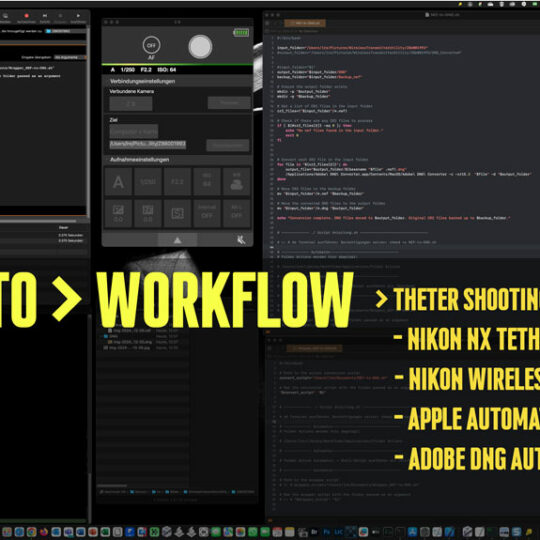
Task: Toggle the last OFF tile in settings grid
Action: tap(237, 214)
